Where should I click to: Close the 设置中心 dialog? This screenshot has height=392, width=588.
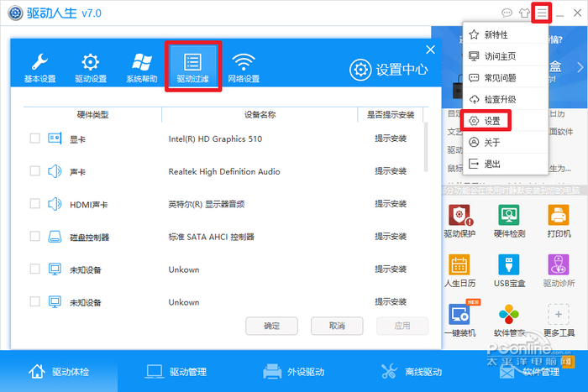click(430, 50)
